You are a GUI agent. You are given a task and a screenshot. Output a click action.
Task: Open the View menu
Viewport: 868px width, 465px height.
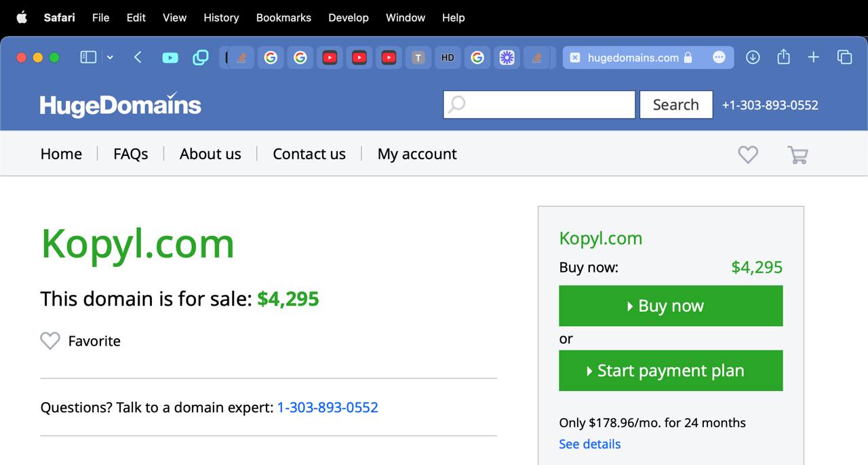[174, 18]
